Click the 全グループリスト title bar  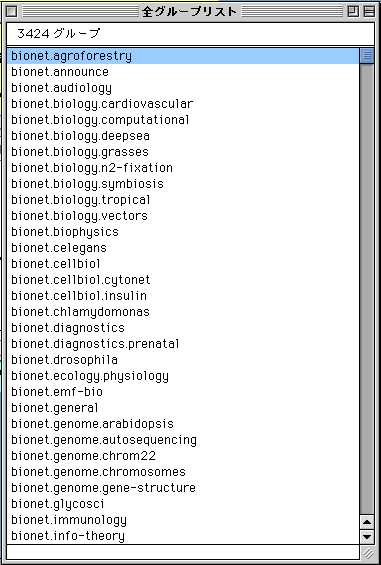pos(190,12)
